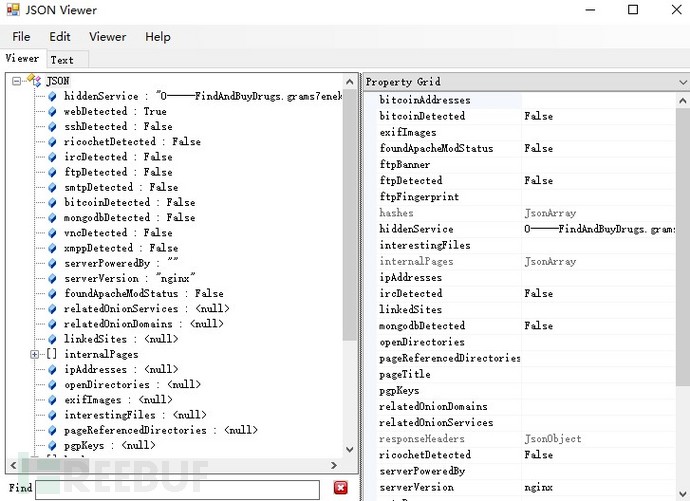The height and width of the screenshot is (501, 690).
Task: Select the Viewer tab
Action: pyautogui.click(x=22, y=59)
